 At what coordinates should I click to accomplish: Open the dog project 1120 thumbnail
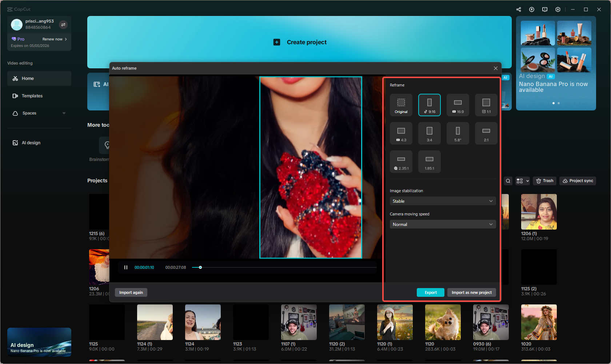[x=443, y=322]
